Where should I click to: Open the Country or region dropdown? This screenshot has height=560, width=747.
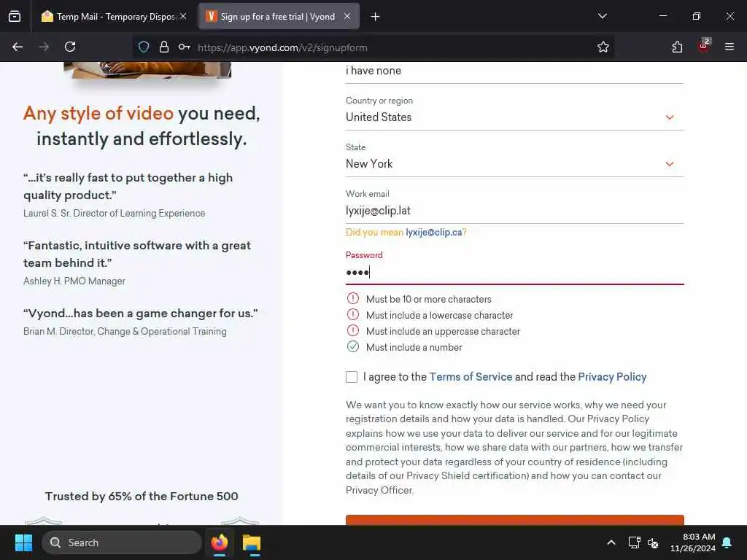coord(514,117)
